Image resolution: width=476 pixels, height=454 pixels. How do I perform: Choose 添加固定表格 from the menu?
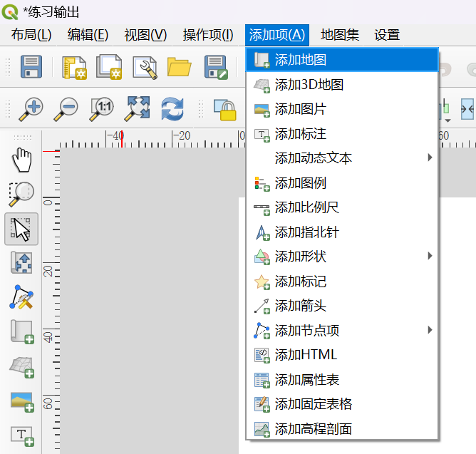tap(342, 404)
